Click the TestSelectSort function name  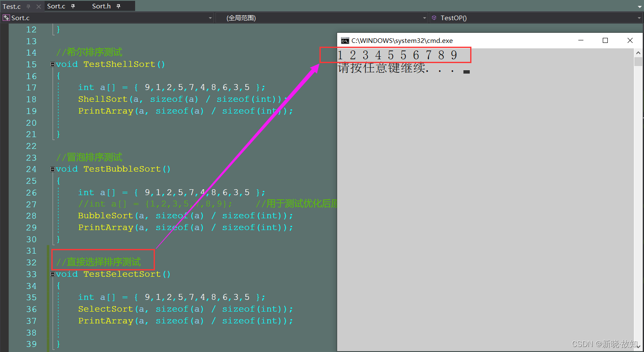[122, 274]
